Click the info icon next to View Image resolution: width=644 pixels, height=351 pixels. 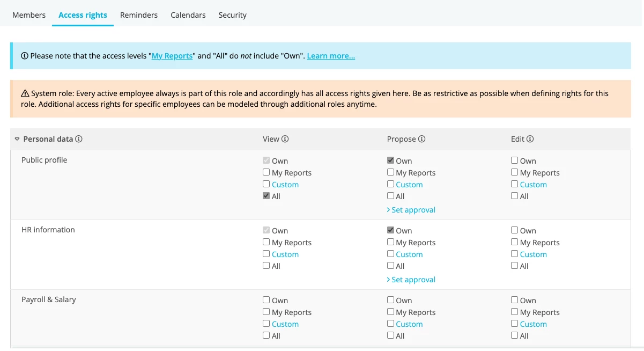285,139
